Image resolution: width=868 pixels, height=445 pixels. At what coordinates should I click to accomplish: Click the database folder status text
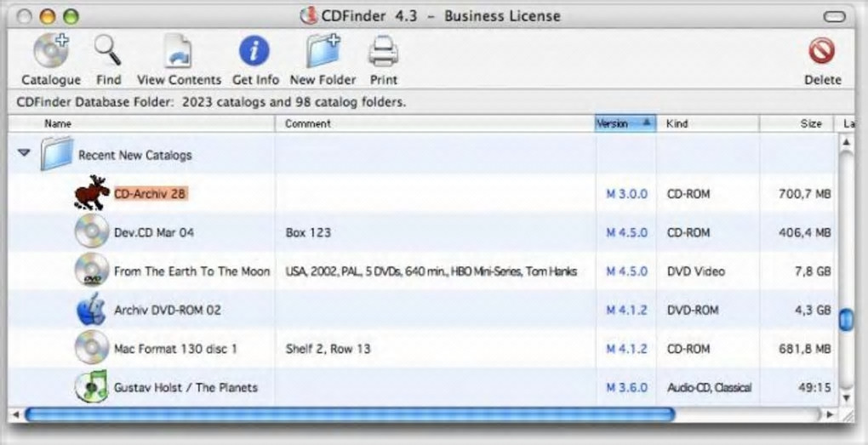click(x=211, y=102)
